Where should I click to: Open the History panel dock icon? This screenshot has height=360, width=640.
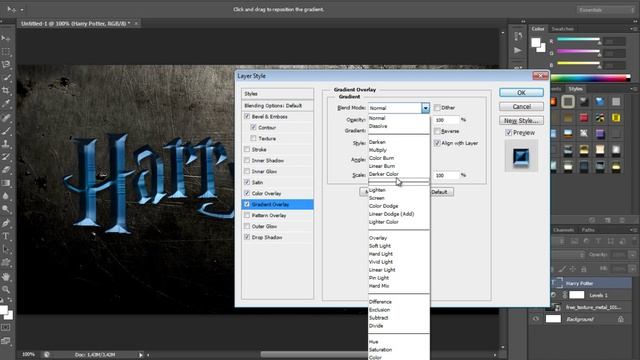(x=518, y=37)
